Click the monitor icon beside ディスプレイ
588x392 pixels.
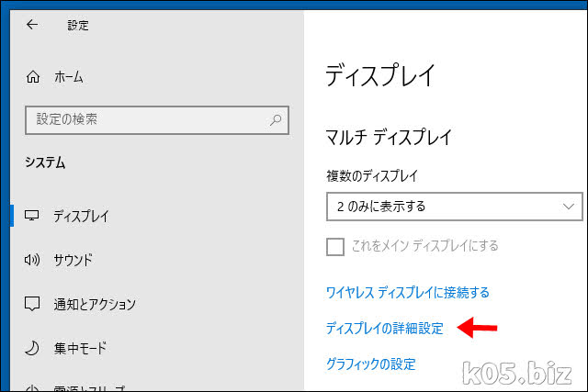31,216
